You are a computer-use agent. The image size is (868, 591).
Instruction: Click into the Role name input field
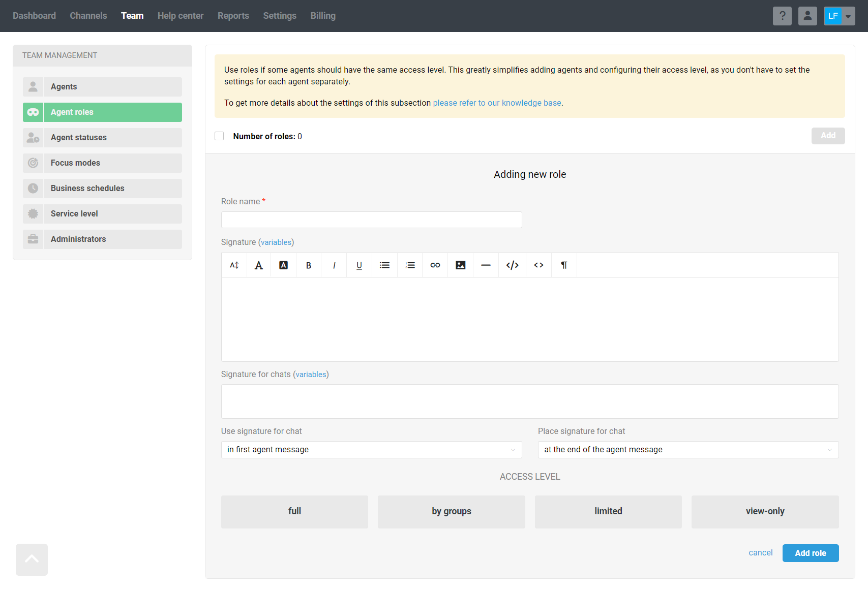[372, 220]
